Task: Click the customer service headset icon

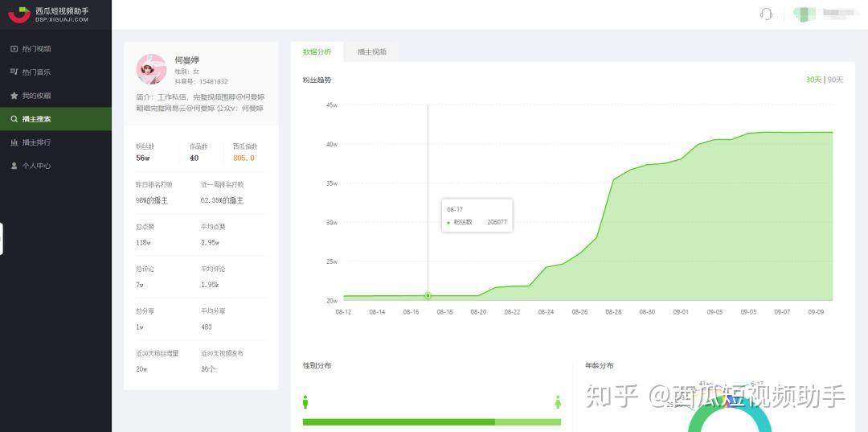Action: 766,14
